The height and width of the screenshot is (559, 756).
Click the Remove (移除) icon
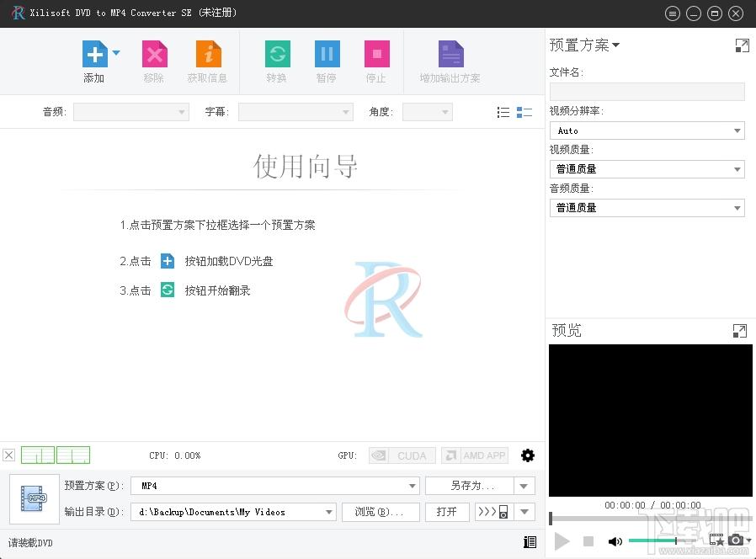pos(154,54)
